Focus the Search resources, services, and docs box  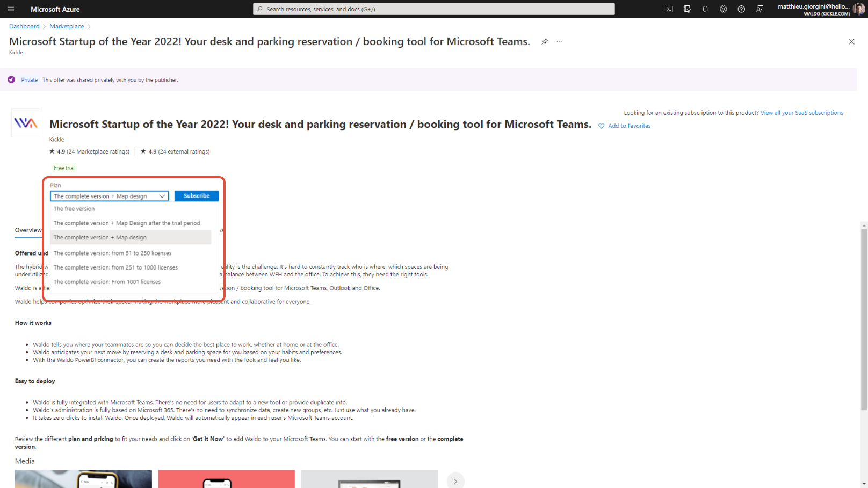point(434,9)
